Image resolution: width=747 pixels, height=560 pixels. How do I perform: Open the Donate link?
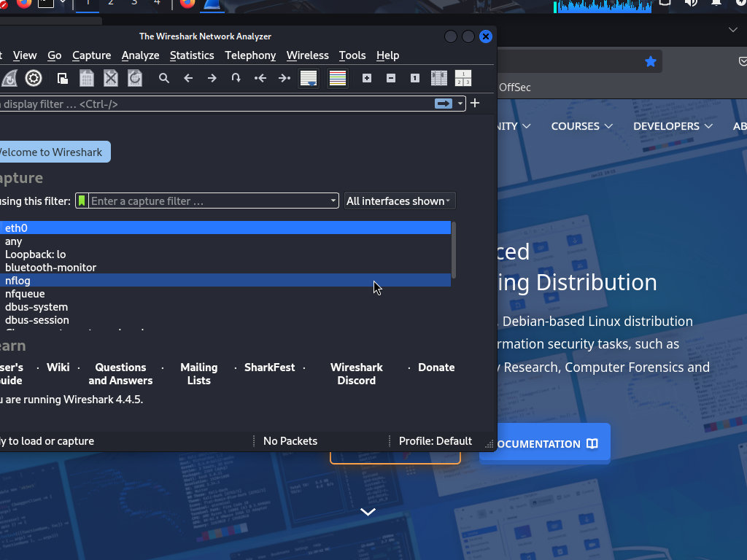point(436,367)
